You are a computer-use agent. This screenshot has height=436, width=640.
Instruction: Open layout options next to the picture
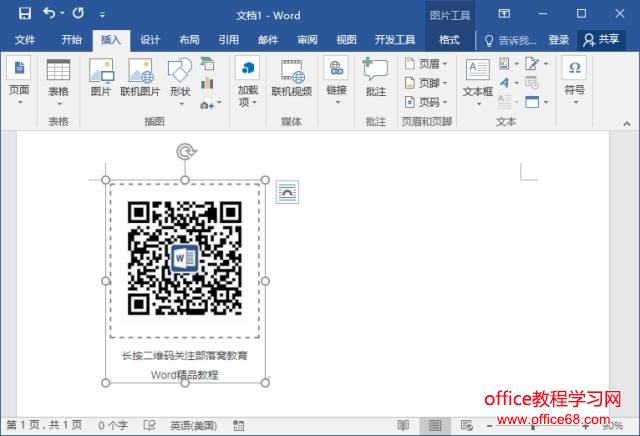tap(287, 192)
